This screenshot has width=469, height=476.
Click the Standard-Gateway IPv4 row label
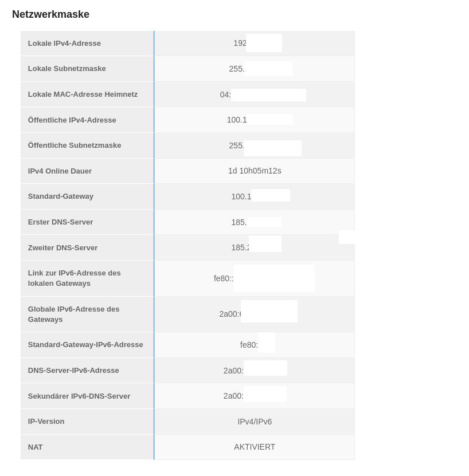click(x=60, y=196)
